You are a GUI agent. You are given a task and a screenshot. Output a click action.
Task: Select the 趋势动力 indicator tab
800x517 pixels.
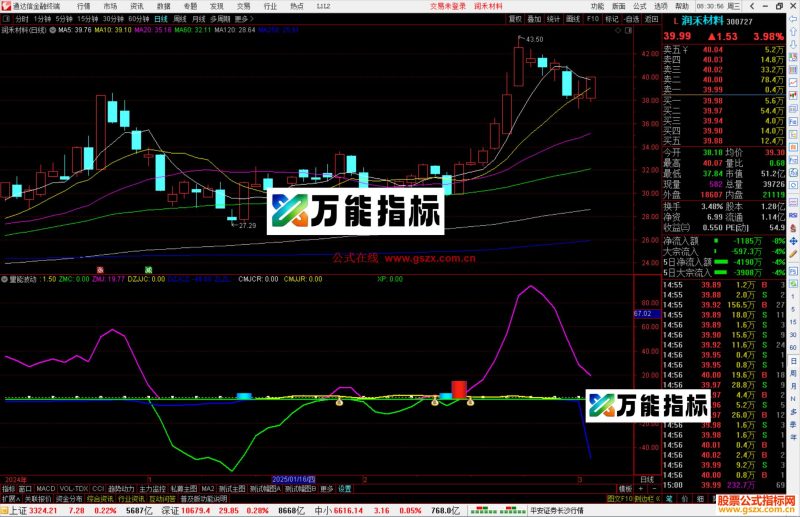(121, 488)
